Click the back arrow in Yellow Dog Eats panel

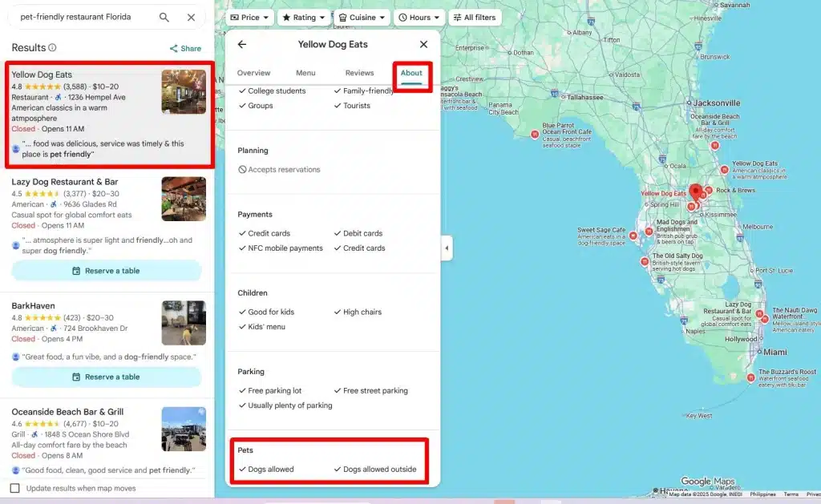tap(242, 45)
